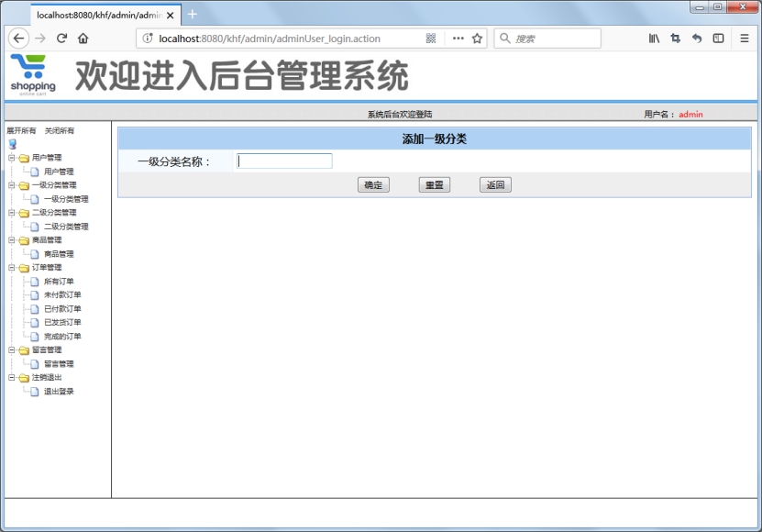Collapse the 商品管理 tree node

[x=12, y=240]
